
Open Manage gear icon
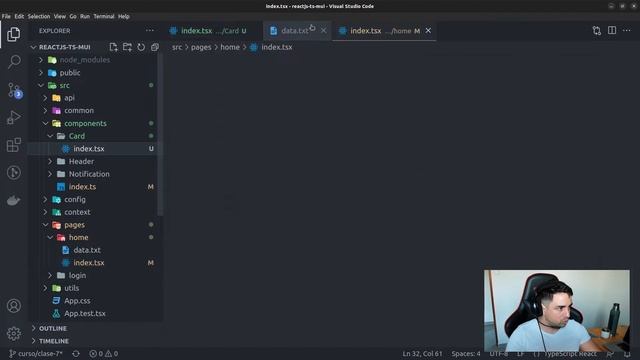pyautogui.click(x=13, y=333)
